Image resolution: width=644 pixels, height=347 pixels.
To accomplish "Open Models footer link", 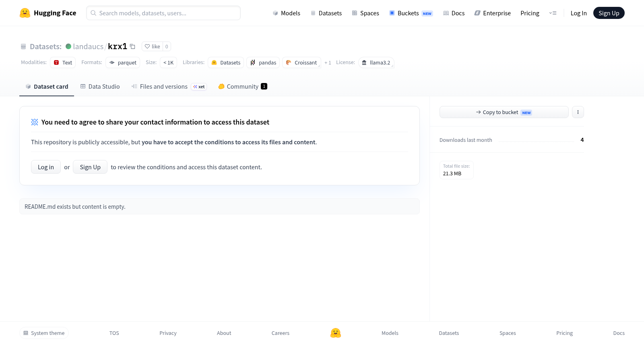I will click(390, 333).
